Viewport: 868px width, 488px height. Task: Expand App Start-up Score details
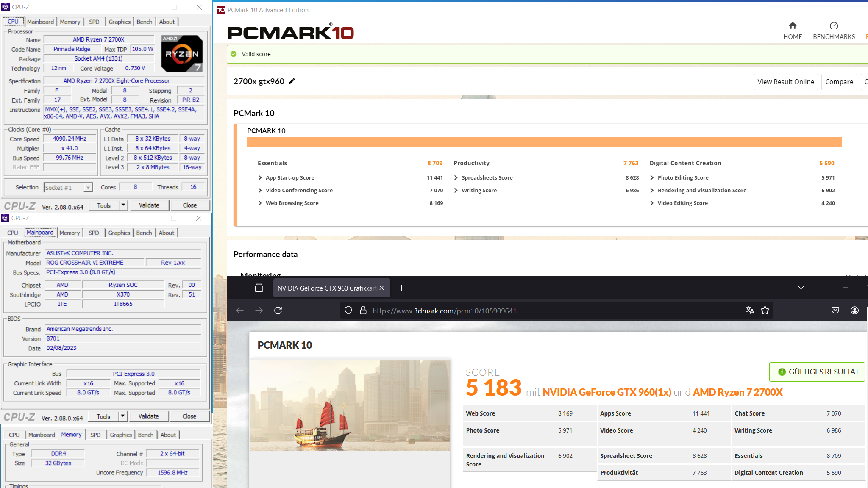(260, 178)
